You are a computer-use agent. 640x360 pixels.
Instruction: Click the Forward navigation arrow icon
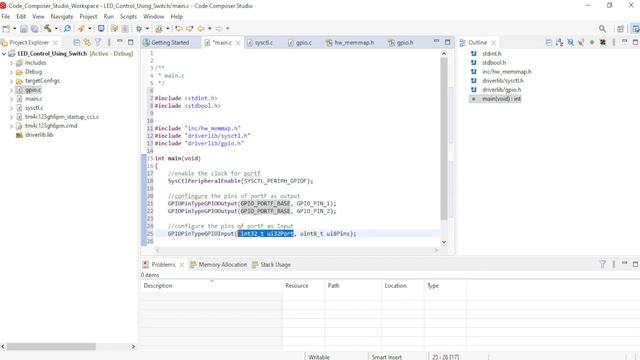(219, 29)
